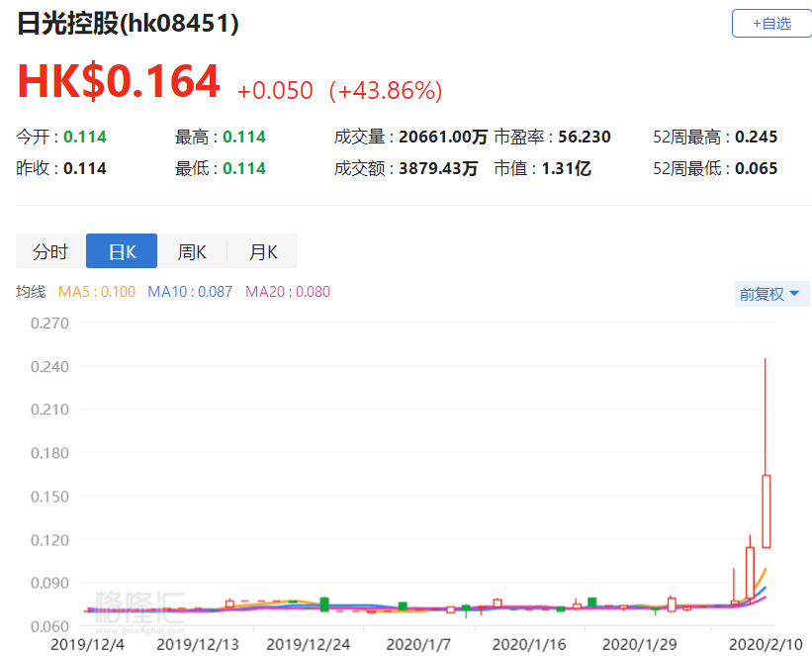The height and width of the screenshot is (656, 812).
Task: Click the x-axis date 2019/12/24
Action: pyautogui.click(x=309, y=644)
